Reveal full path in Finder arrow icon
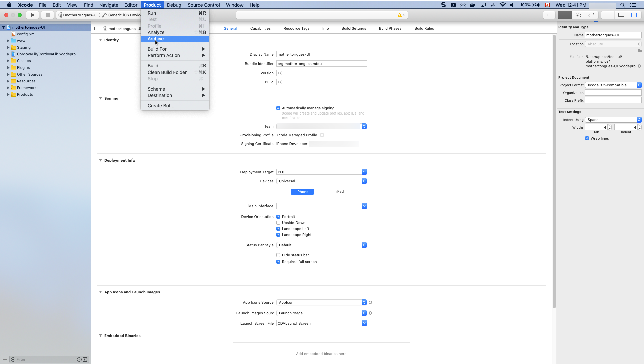644x364 pixels. tap(639, 66)
